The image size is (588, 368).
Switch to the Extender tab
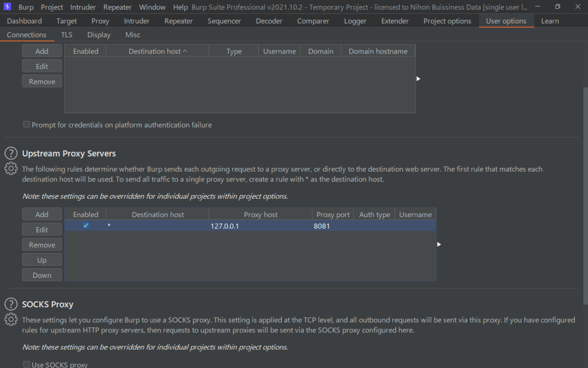(395, 21)
